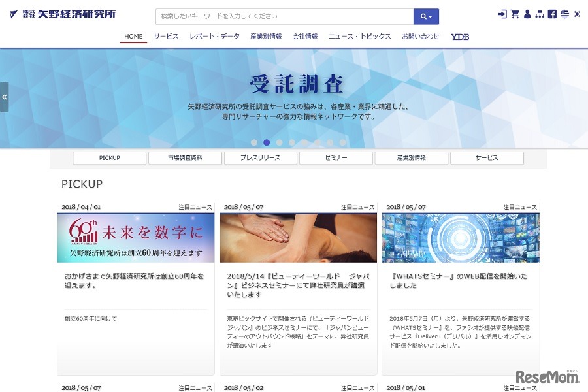
Task: Click 注目ニュース label above massage card
Action: coord(357,207)
